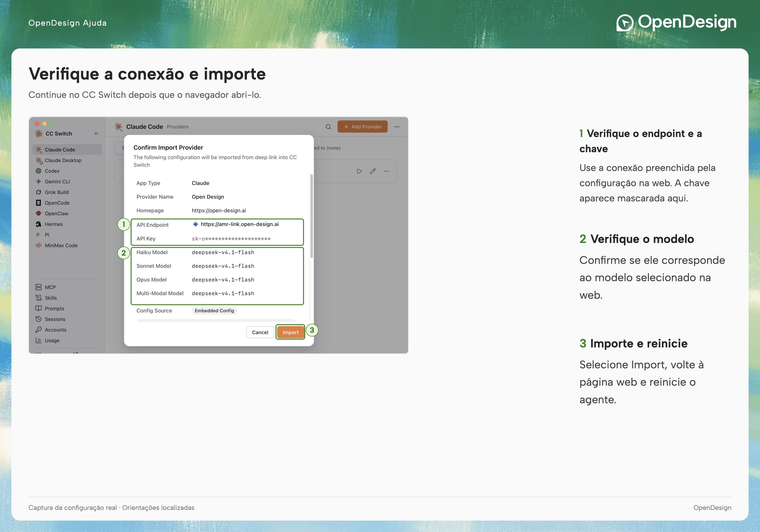Click the dialog's vertical scrollbar
The width and height of the screenshot is (760, 532).
[x=311, y=216]
